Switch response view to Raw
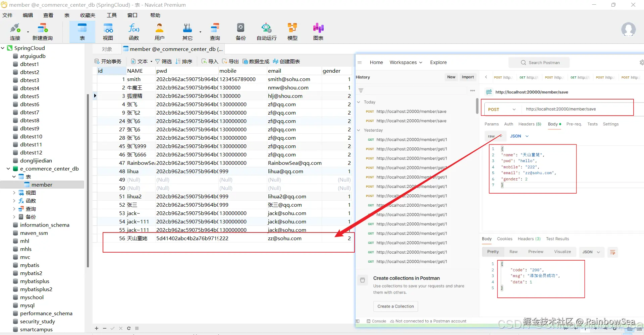Image resolution: width=644 pixels, height=335 pixels. coord(514,252)
